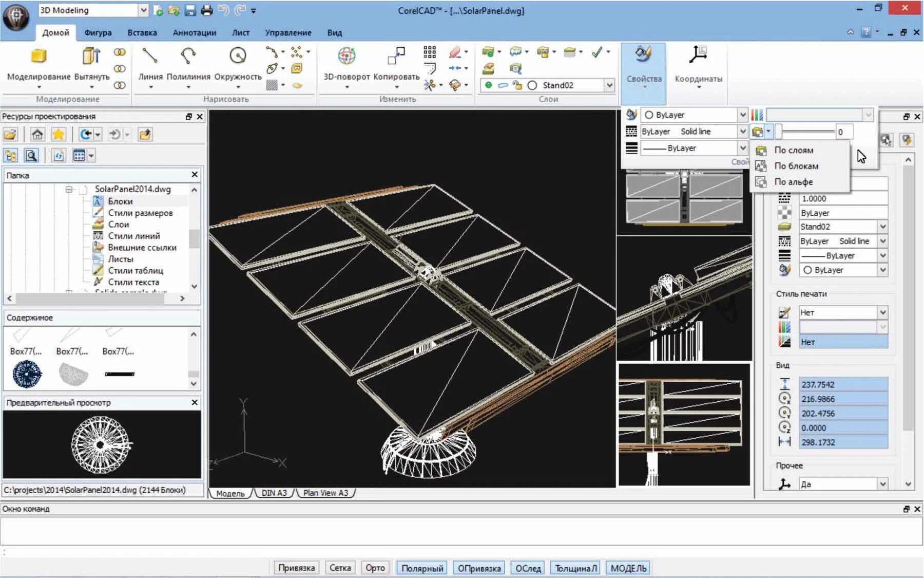Open the Да dropdown under Прочее
924x578 pixels.
882,484
